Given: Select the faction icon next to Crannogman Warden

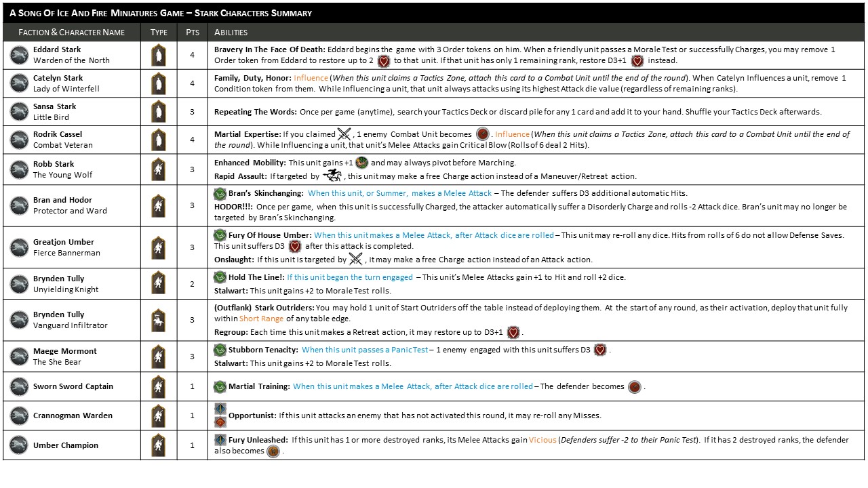Looking at the screenshot, I should pos(19,415).
